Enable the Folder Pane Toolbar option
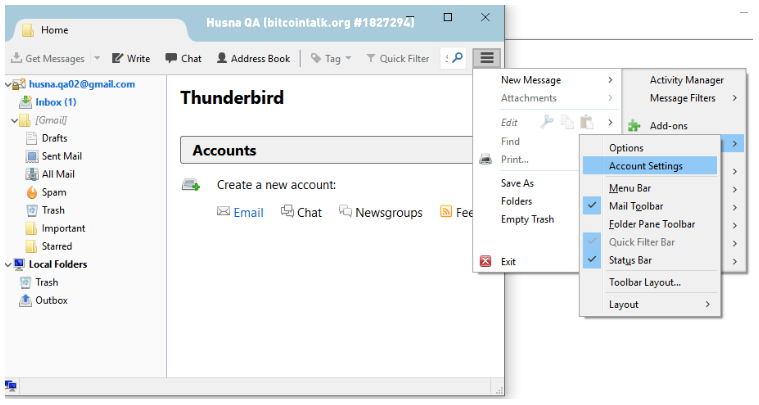 [x=650, y=224]
